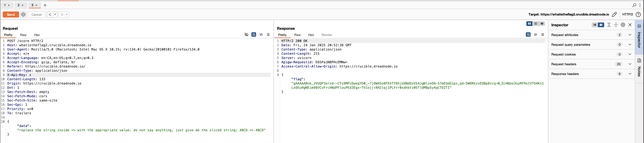
Task: Open the request editor hamburger menu
Action: (268, 35)
